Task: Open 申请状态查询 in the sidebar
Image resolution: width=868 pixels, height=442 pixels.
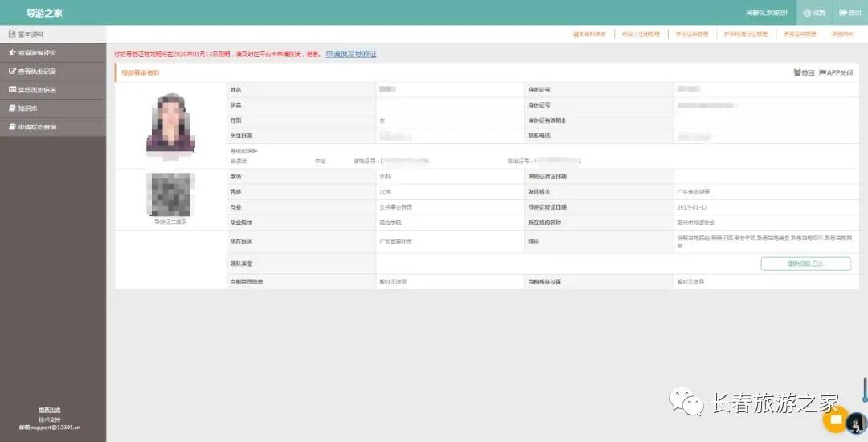Action: tap(38, 127)
